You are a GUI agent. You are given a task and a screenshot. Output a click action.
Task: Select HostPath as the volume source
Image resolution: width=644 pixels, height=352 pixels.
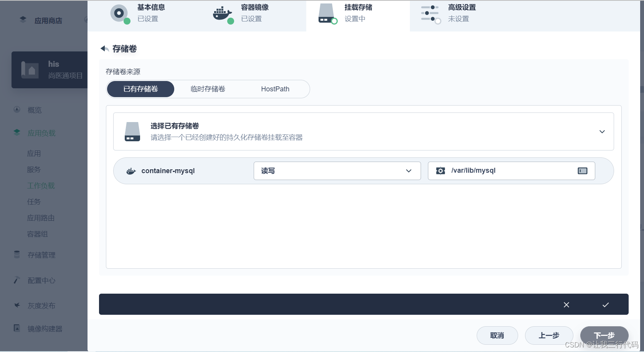coord(275,89)
